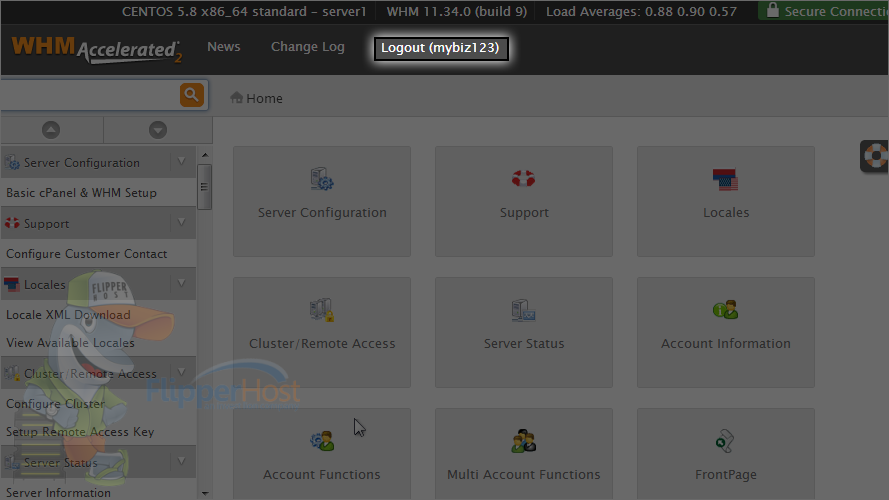Open Server Information link in sidebar

(x=58, y=493)
